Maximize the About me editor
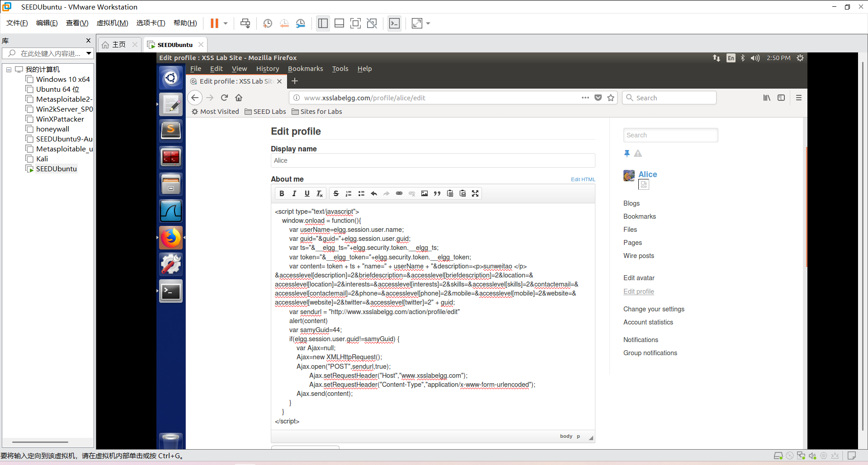 tap(475, 193)
